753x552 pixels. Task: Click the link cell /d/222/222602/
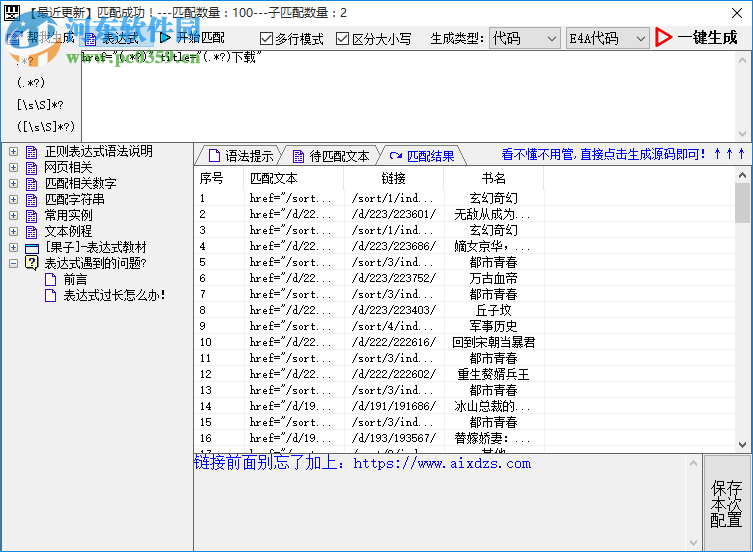394,374
